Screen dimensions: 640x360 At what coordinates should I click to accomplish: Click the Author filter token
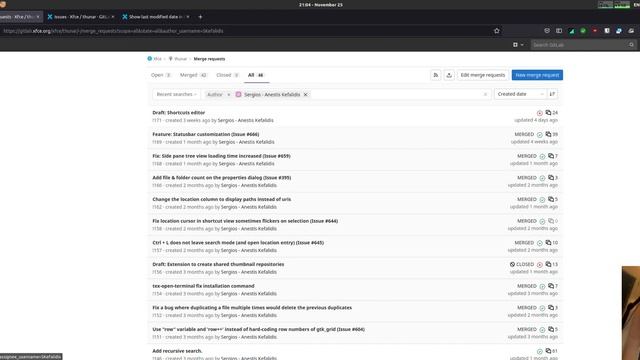[215, 94]
